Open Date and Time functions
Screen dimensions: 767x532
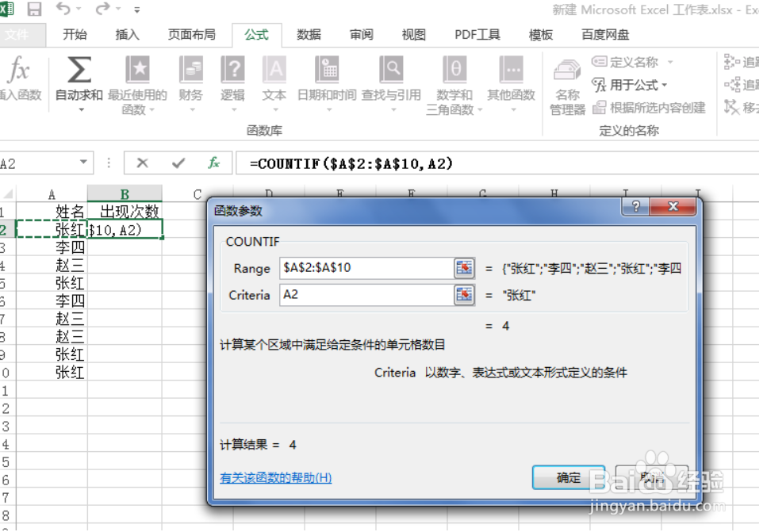click(x=327, y=70)
